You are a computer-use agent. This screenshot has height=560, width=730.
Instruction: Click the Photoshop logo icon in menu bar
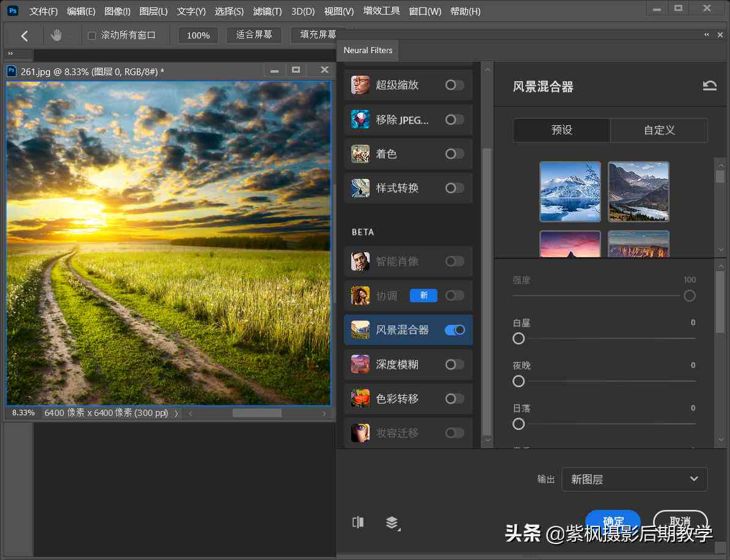[x=13, y=11]
